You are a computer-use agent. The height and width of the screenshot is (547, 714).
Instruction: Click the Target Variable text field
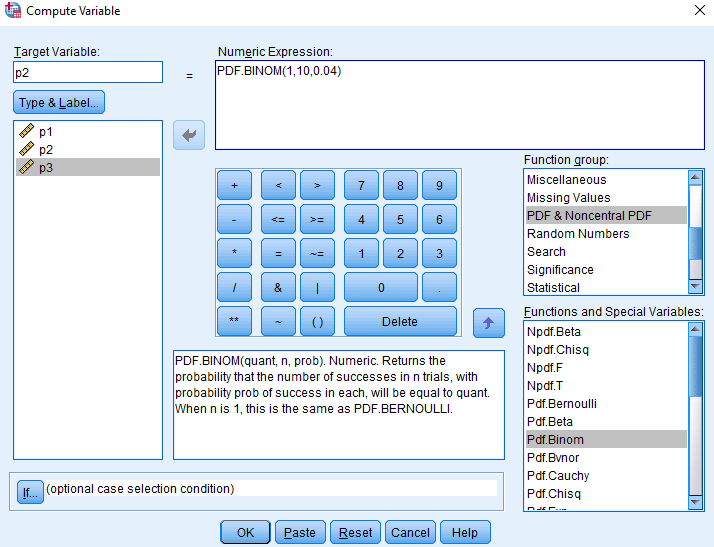pos(88,73)
